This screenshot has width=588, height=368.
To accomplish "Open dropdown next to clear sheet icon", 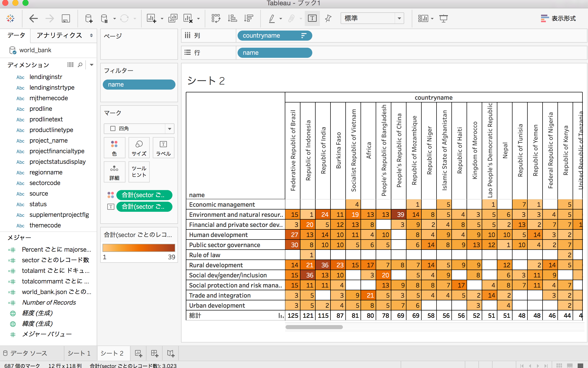I will 198,19.
